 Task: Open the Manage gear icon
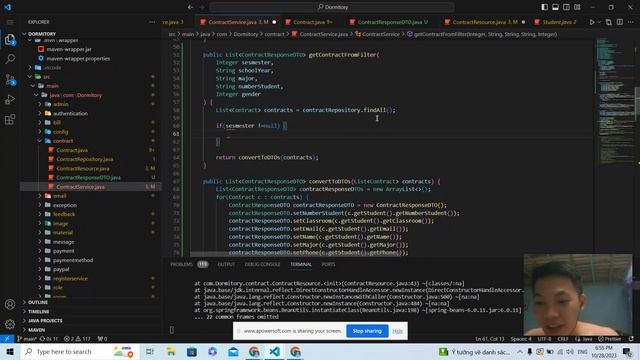(x=10, y=324)
